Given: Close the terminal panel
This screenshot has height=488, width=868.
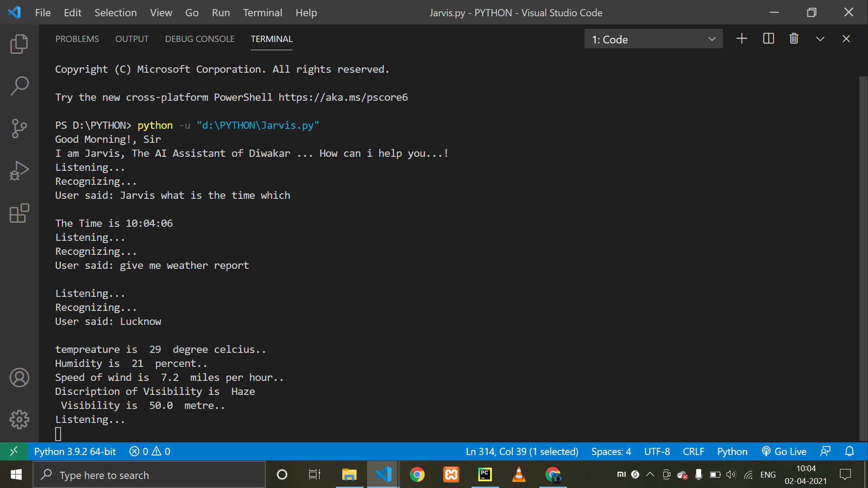Looking at the screenshot, I should (846, 39).
